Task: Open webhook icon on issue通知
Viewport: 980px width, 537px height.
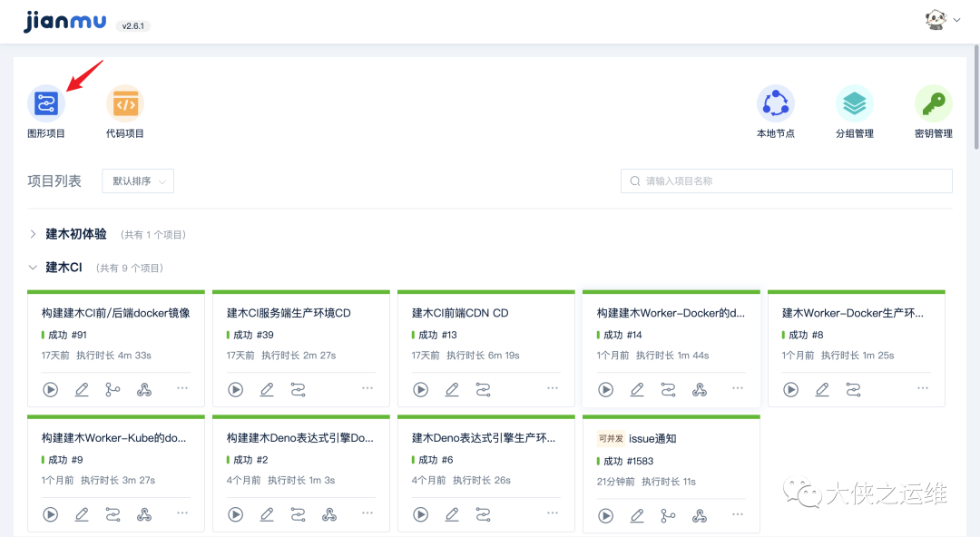Action: click(700, 516)
